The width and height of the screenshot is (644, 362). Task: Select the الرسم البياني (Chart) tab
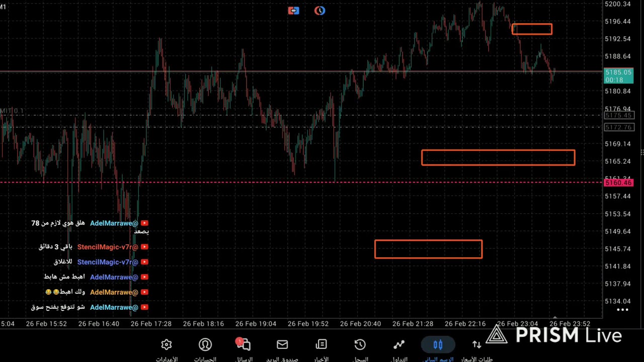pos(438,350)
